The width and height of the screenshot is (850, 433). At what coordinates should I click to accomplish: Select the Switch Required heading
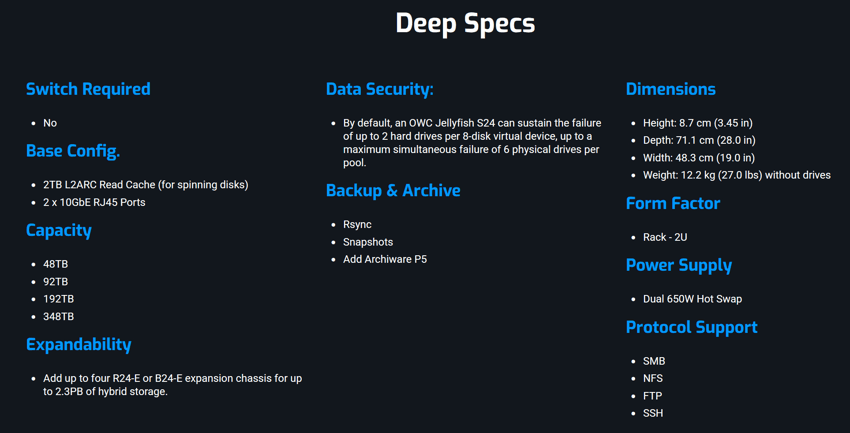click(x=88, y=89)
